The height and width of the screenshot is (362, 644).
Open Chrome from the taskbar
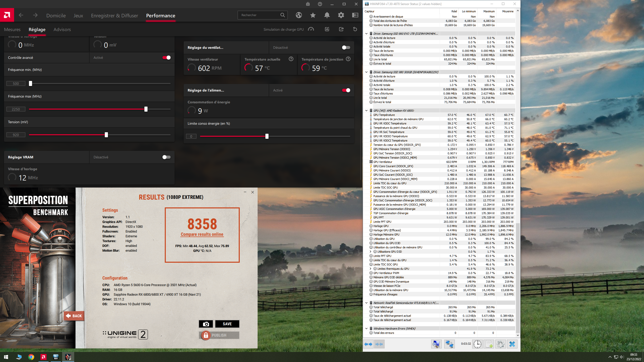point(31,357)
